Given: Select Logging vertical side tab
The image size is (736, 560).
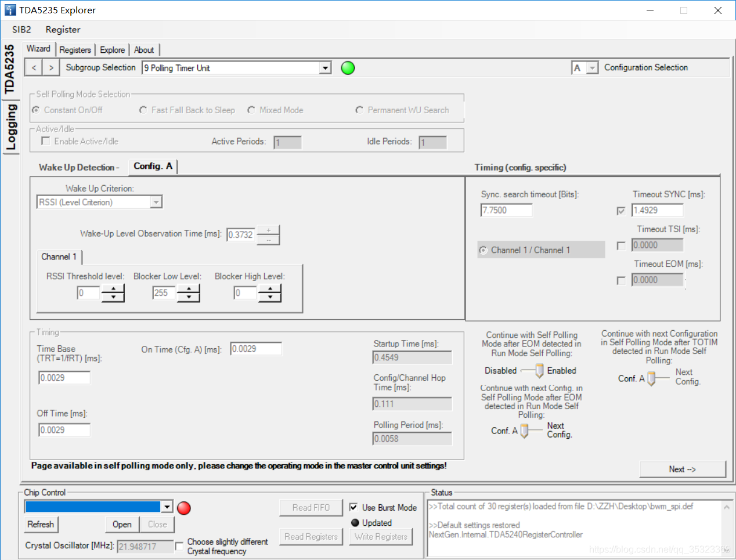Looking at the screenshot, I should coord(10,127).
